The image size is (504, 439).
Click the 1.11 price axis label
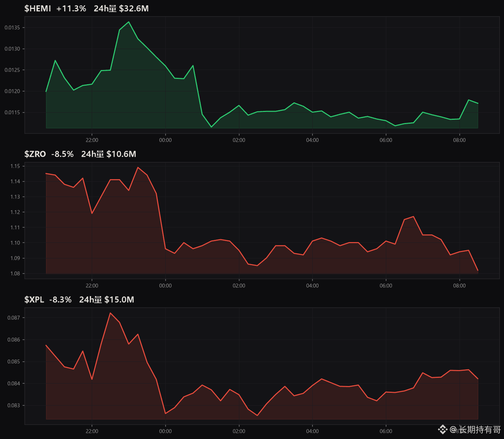15,227
